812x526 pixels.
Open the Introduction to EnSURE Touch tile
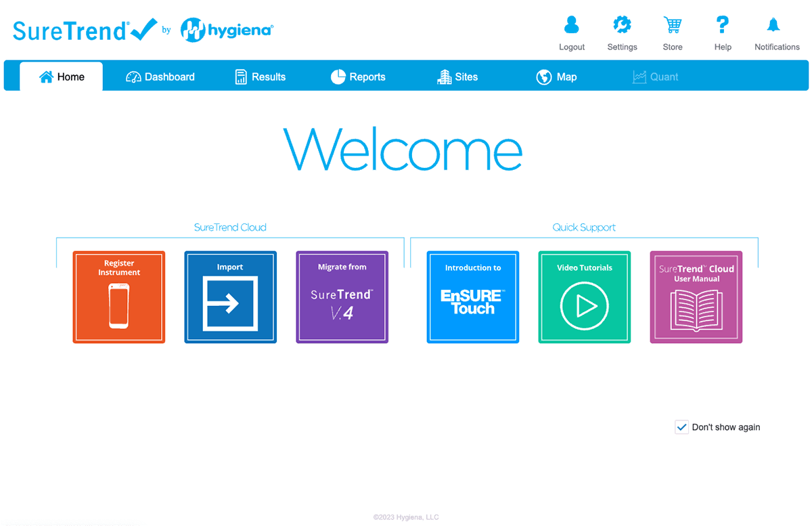473,297
